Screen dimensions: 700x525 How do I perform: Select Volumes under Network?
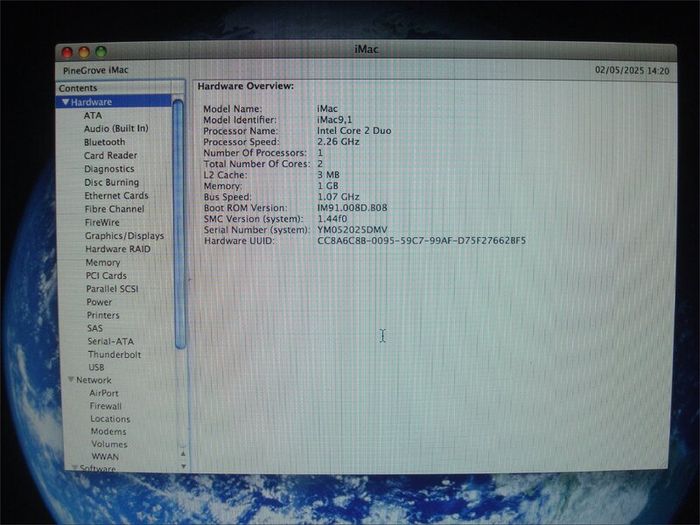tap(109, 444)
